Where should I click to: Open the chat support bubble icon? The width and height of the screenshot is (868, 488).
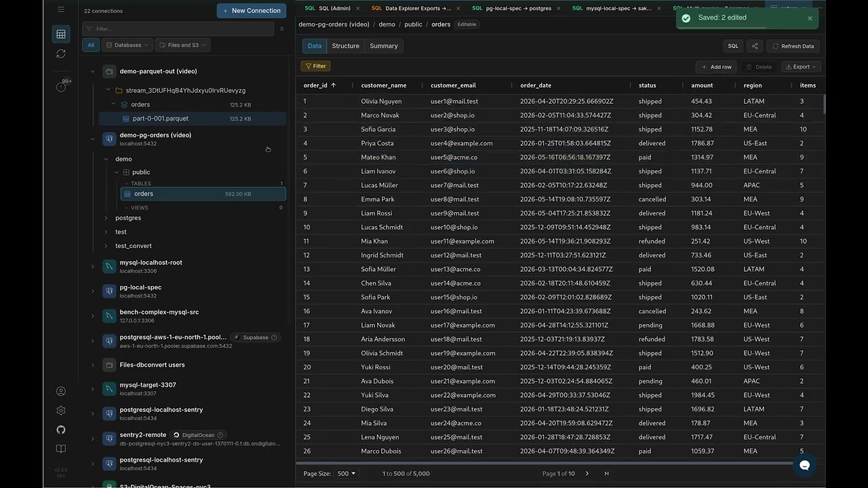click(805, 465)
